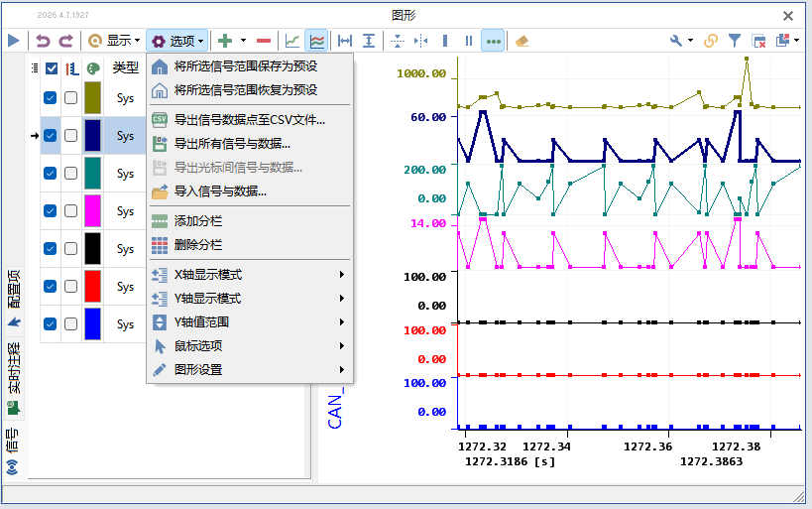Choose 将所选信号范围保存为预设
Image resolution: width=812 pixels, height=509 pixels.
tap(250, 65)
